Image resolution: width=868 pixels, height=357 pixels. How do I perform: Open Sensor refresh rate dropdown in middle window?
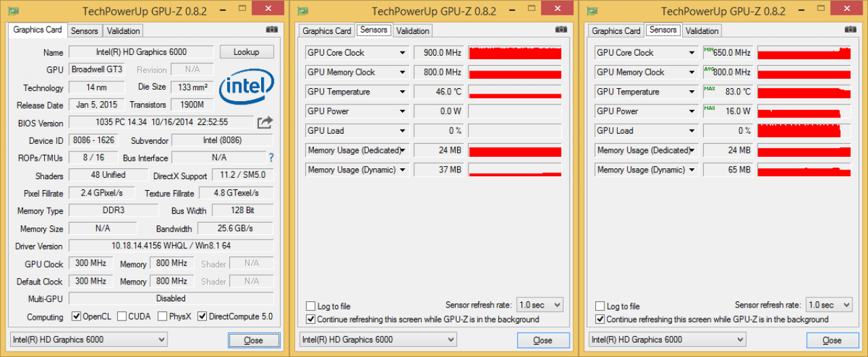pos(540,305)
